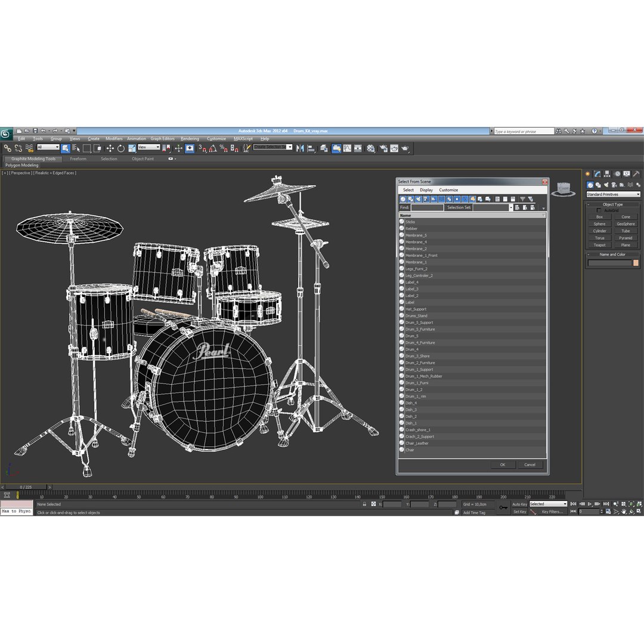The image size is (644, 644).
Task: Click the Mirror tool icon
Action: pyautogui.click(x=300, y=148)
